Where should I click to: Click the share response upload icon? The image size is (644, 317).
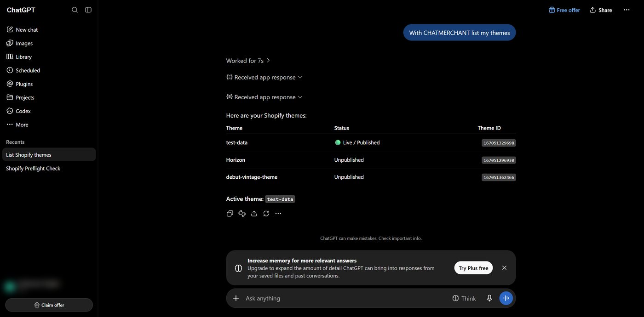point(254,214)
